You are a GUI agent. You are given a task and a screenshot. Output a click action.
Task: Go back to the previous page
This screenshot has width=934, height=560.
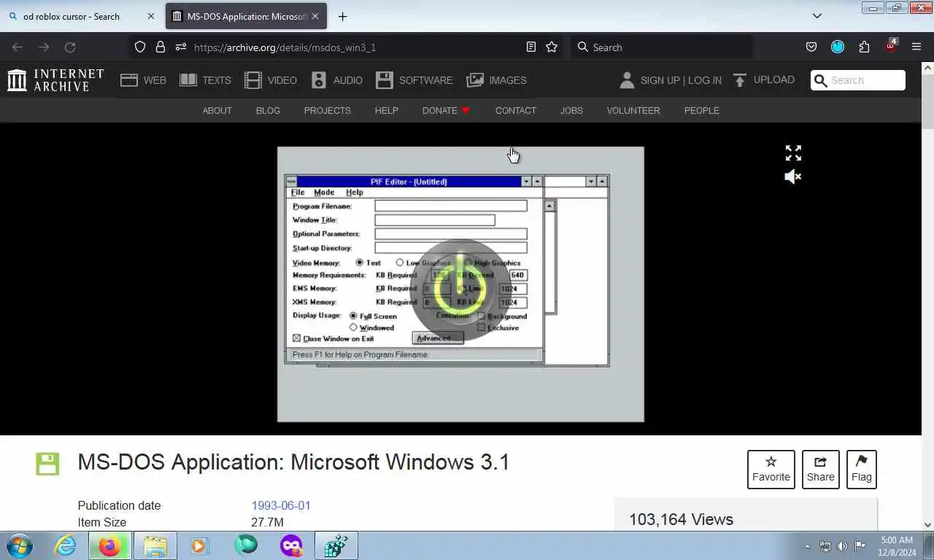[18, 47]
